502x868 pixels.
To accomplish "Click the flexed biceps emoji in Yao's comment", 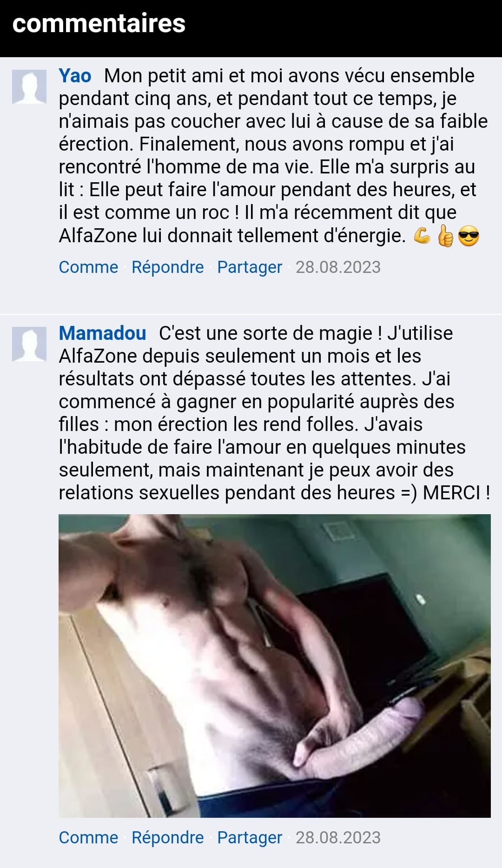I will (422, 236).
